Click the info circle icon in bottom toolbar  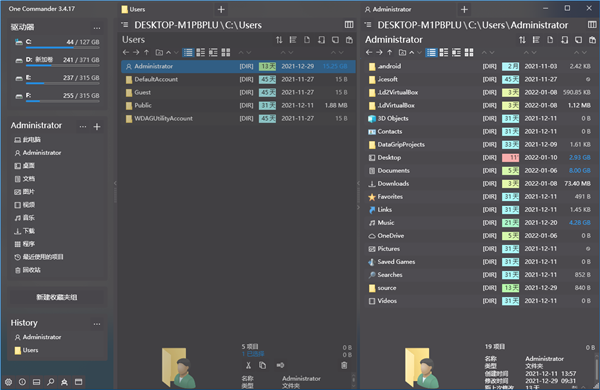click(x=22, y=382)
